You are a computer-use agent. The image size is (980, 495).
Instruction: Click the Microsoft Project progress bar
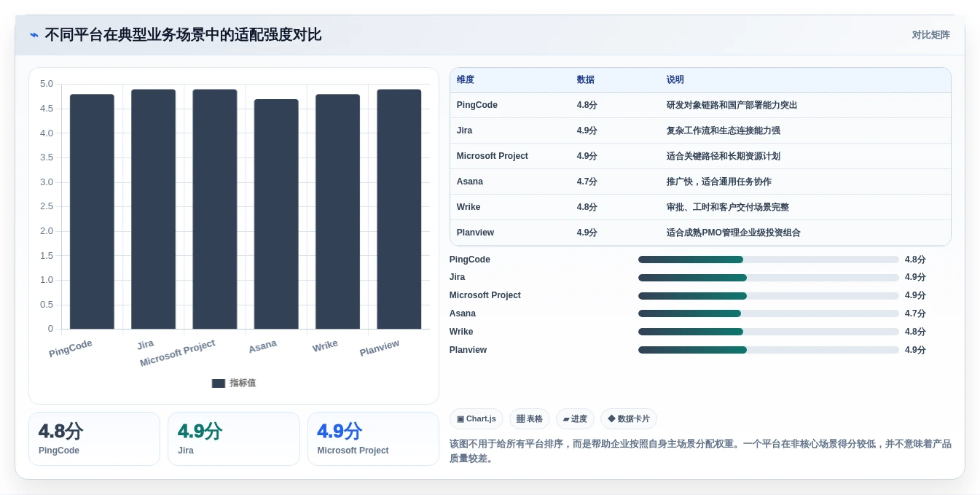click(x=769, y=296)
